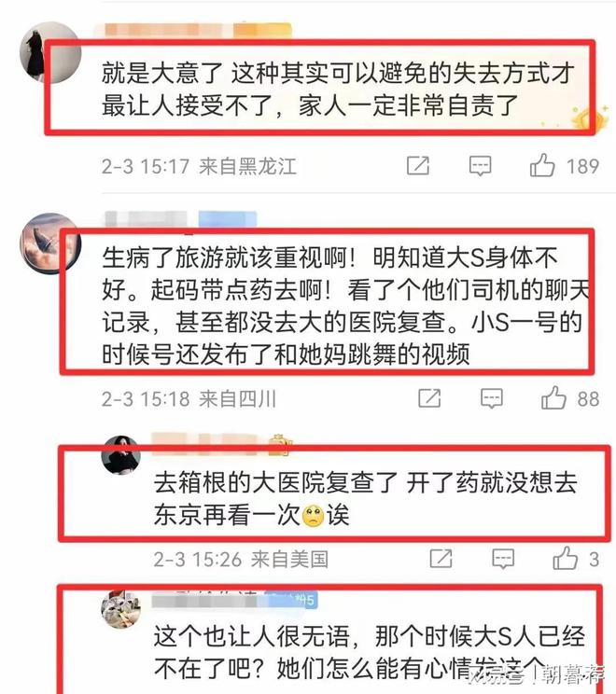Share the 美国 reply using the forward icon
Screen dimensions: 616x694
click(441, 558)
